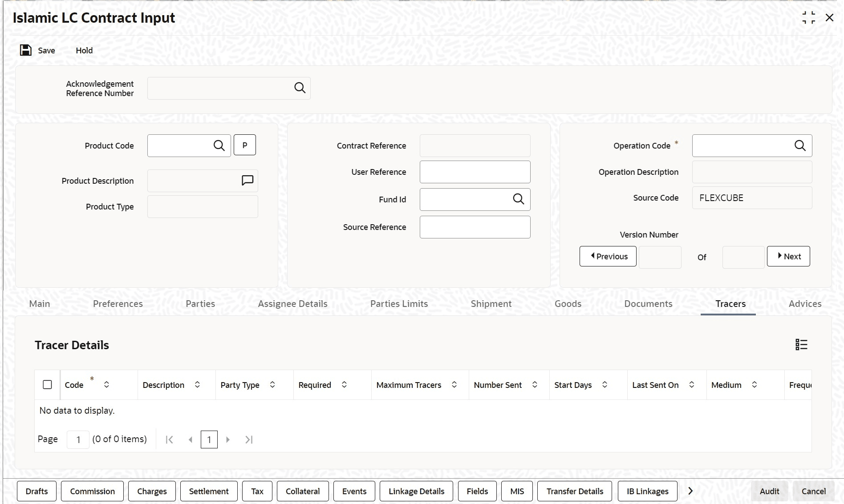Viewport: 844px width, 504px height.
Task: Show more subsystem buttons with chevron
Action: [x=690, y=491]
